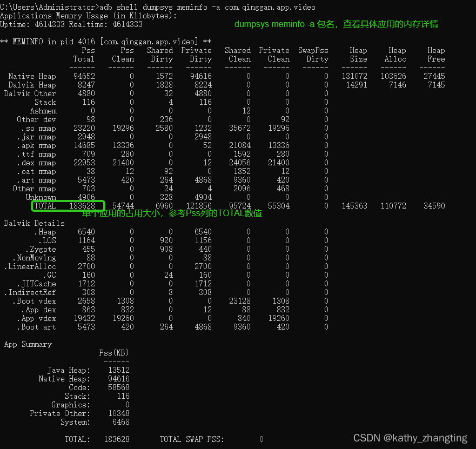Click the Dalvik Heap row label

(x=32, y=85)
